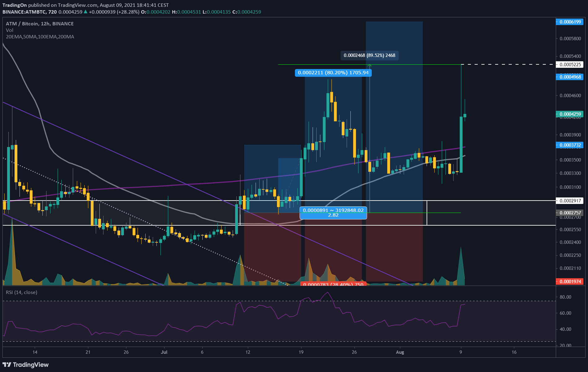The height and width of the screenshot is (372, 588).
Task: Click the RSI 40.00 level label
Action: click(565, 329)
